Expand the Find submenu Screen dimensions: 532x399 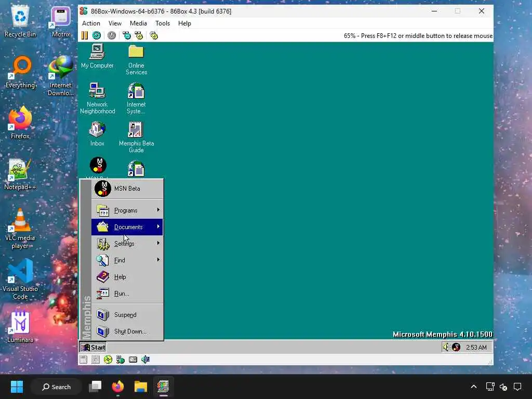pyautogui.click(x=127, y=260)
